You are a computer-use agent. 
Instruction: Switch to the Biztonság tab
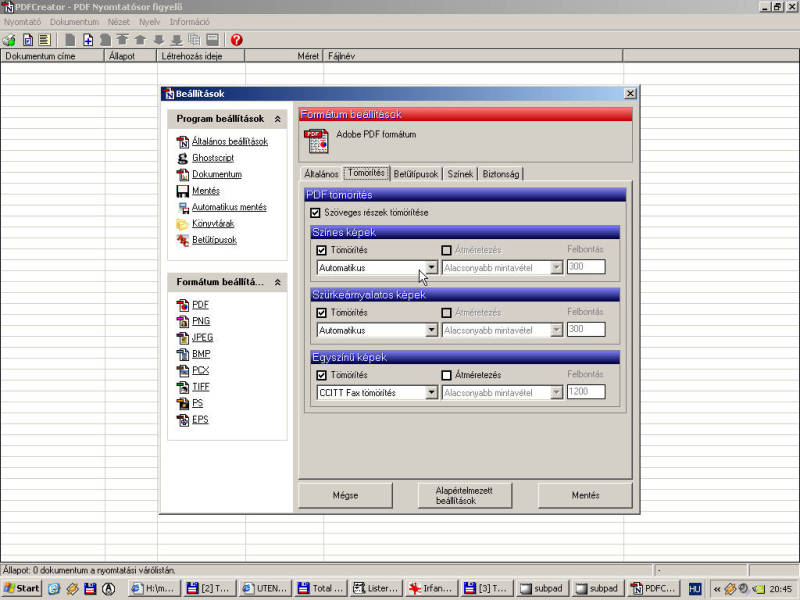[501, 174]
